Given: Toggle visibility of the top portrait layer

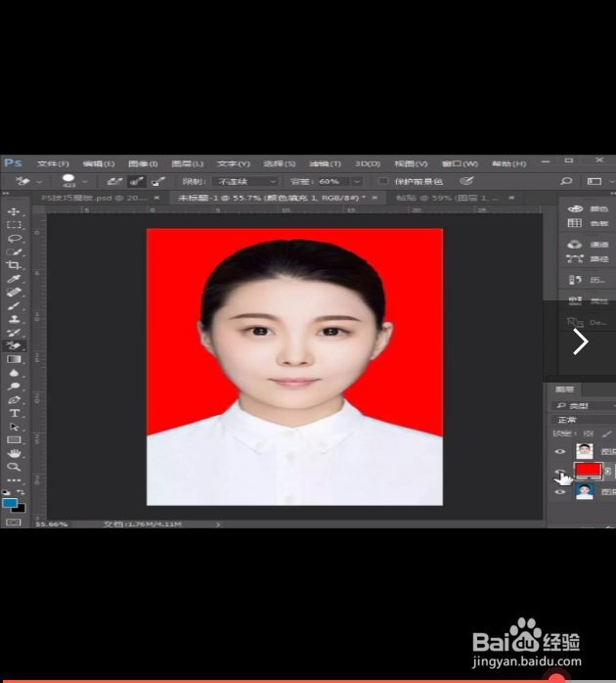Looking at the screenshot, I should point(560,452).
